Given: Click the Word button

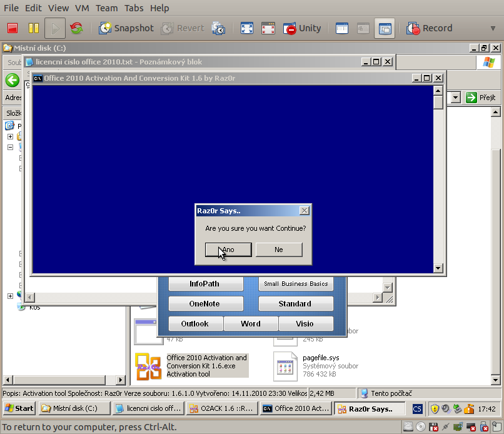Looking at the screenshot, I should tap(251, 323).
